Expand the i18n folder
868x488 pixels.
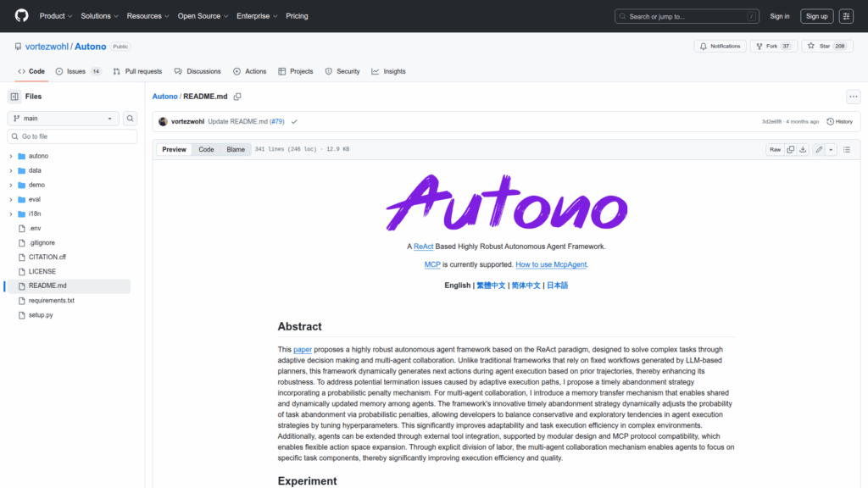pos(10,213)
